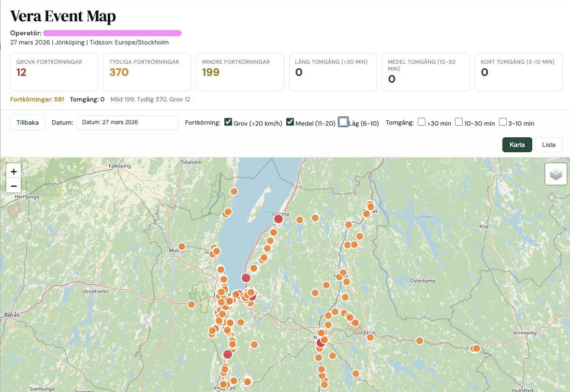The image size is (570, 392).
Task: Open the Fortkörningar: 581 summary link
Action: 37,99
